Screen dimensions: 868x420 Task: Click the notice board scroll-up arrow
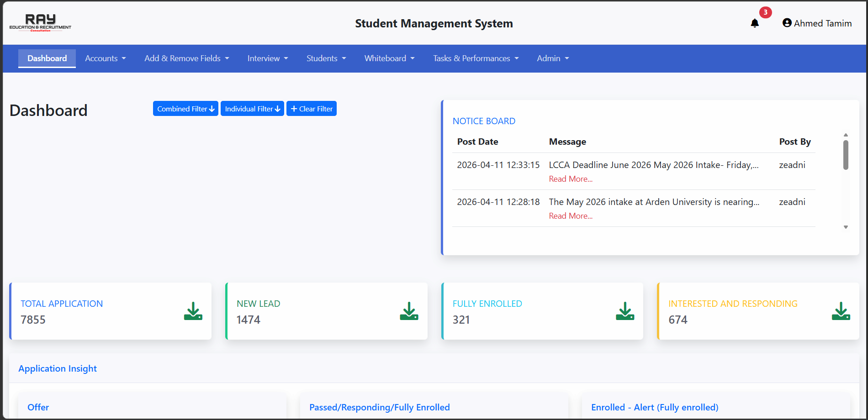846,135
